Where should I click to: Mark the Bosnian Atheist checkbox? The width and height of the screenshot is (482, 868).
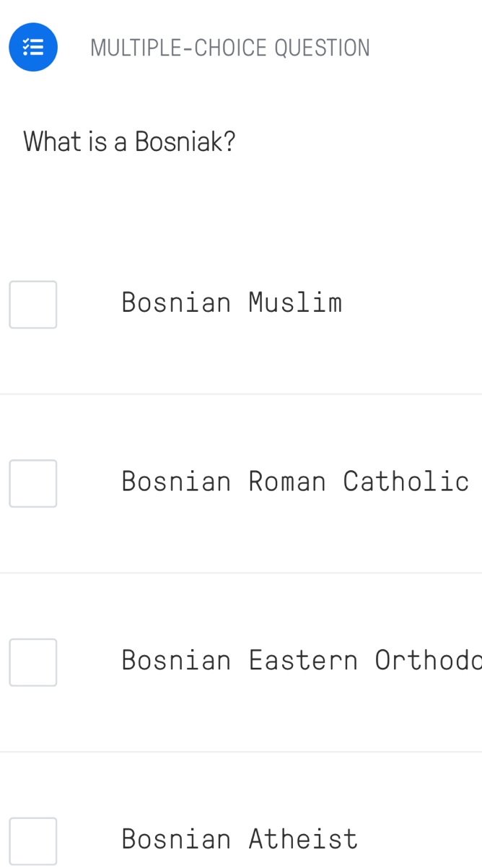33,841
